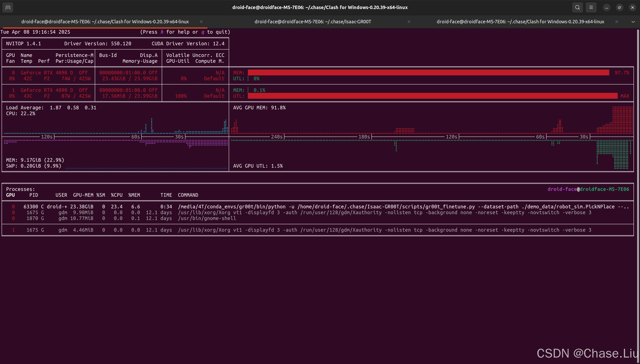The height and width of the screenshot is (364, 640).
Task: Click GPU 1 utilization MAX bar
Action: (432, 96)
